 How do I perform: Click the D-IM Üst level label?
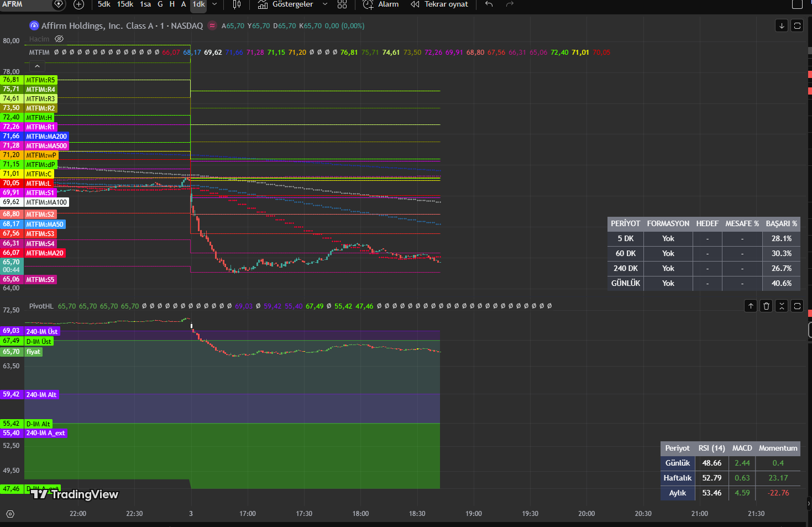(39, 342)
